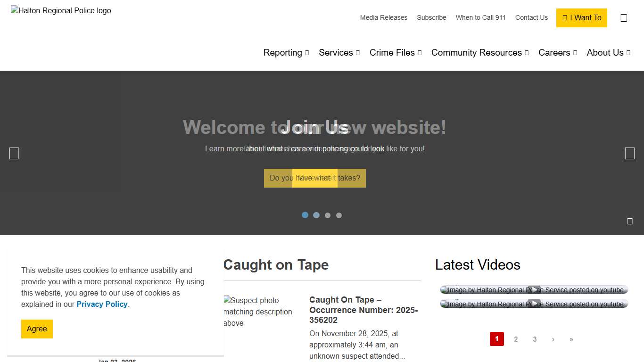
Task: Play the first Latest Videos thumbnail
Action: [x=534, y=290]
